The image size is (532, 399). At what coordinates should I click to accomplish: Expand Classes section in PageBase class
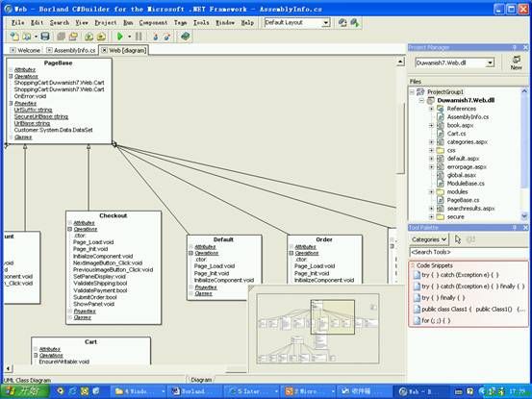[11, 137]
